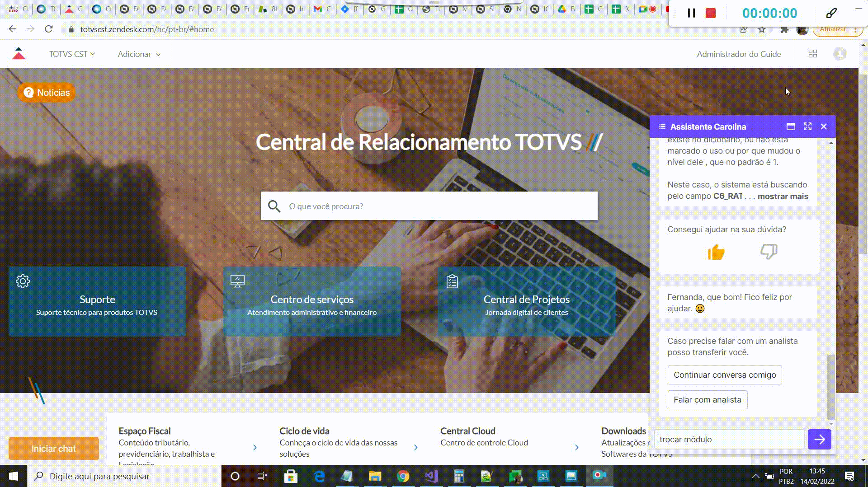Click the TOTVS logo in the header
868x487 pixels.
point(19,53)
